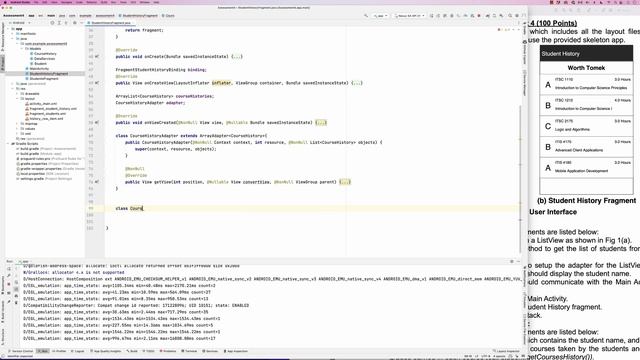This screenshot has height=360, width=640.
Task: Collapse the Models package folder
Action: (22, 49)
